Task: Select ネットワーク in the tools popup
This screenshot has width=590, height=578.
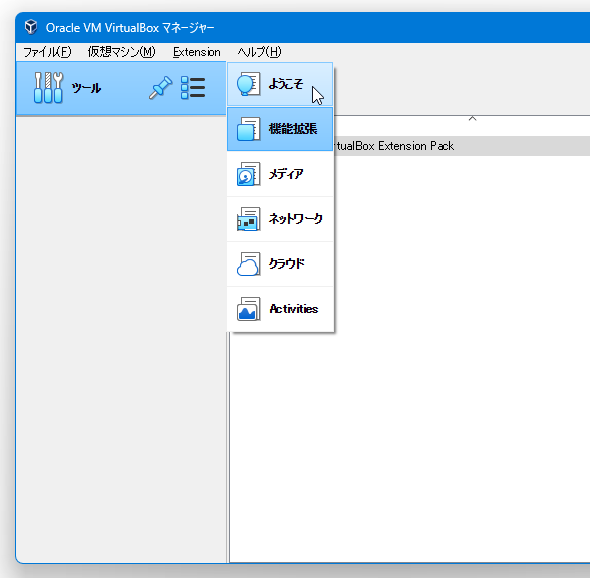Action: pos(280,219)
